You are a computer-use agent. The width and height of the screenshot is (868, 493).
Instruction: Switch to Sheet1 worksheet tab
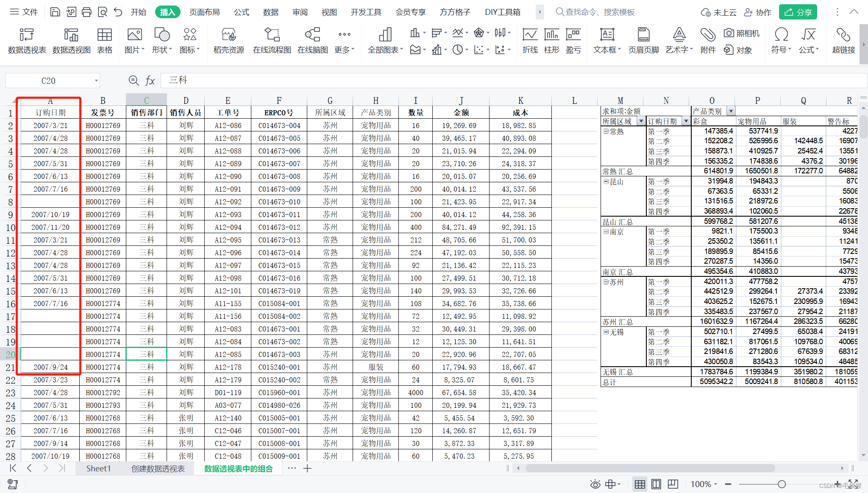(98, 468)
